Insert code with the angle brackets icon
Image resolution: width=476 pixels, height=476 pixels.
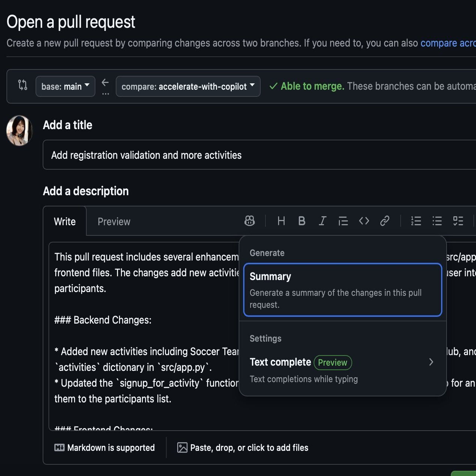coord(364,221)
